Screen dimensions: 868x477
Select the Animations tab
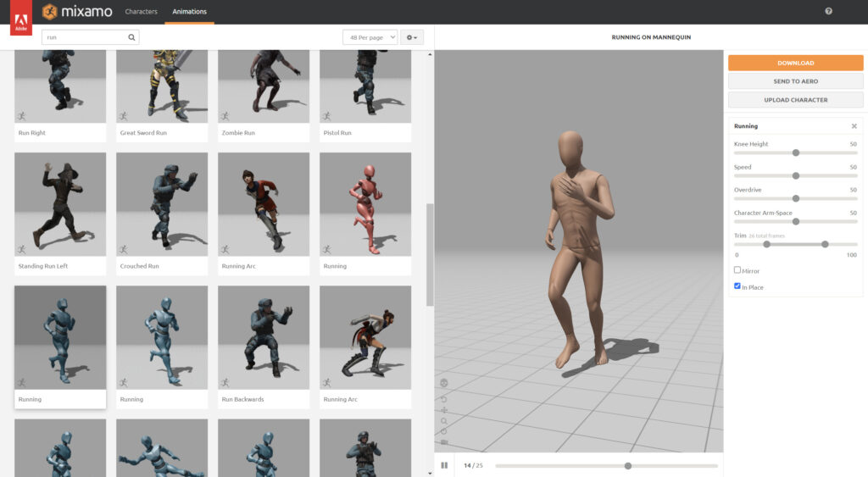click(189, 12)
